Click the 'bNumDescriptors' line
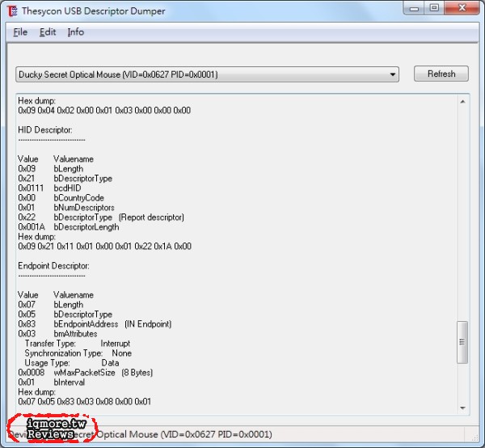Viewport: 485px width, 448px height. [x=66, y=207]
